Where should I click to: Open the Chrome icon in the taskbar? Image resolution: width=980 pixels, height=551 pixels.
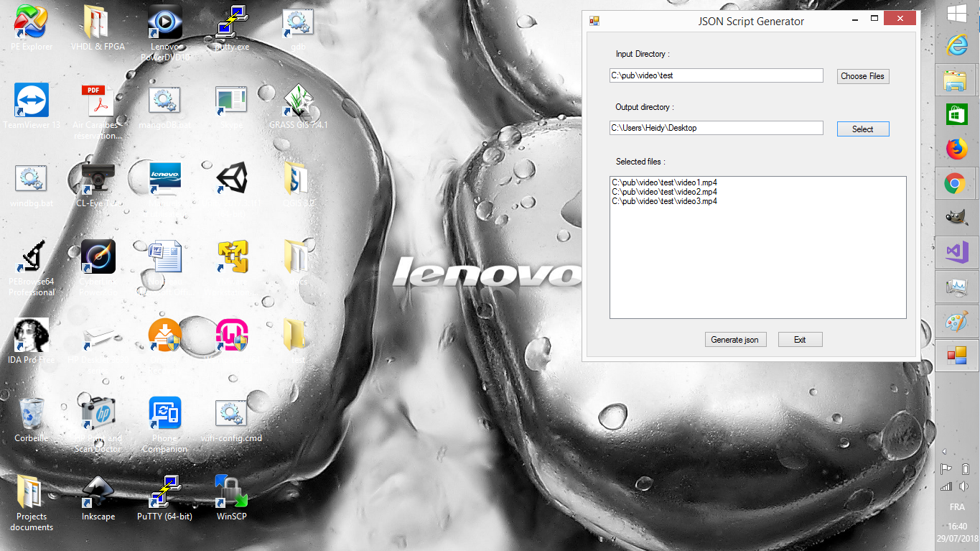[956, 184]
